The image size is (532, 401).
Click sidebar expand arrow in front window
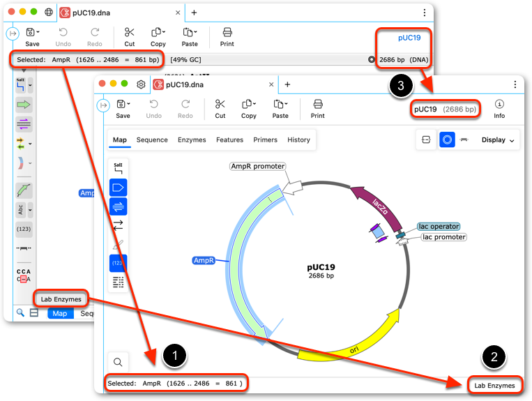[103, 105]
